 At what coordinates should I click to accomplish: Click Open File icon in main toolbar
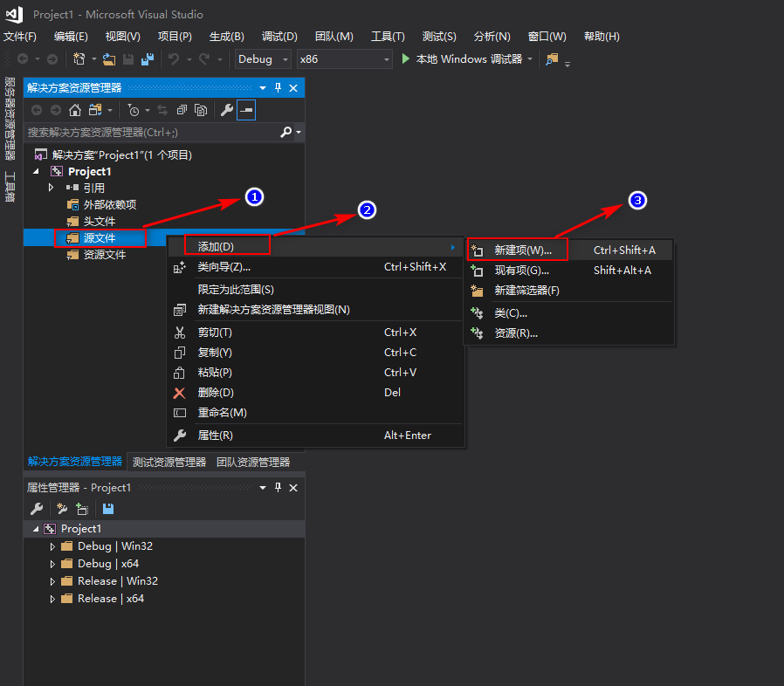tap(109, 59)
